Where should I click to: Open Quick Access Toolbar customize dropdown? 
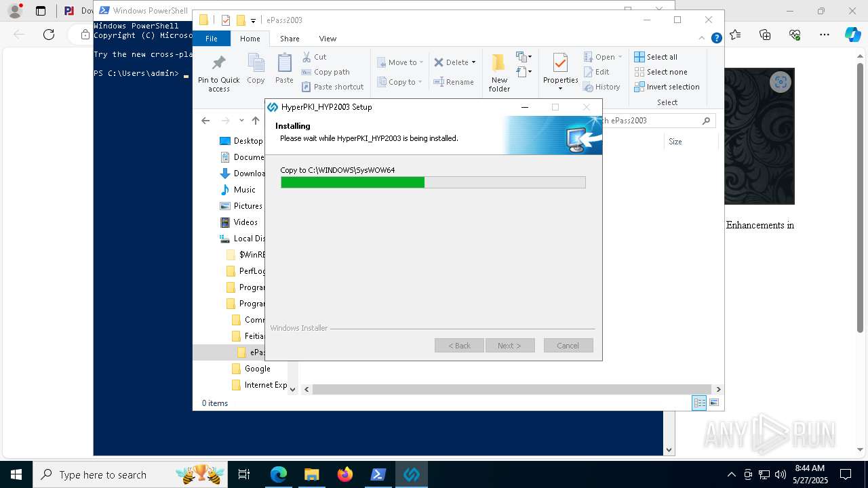coord(253,20)
